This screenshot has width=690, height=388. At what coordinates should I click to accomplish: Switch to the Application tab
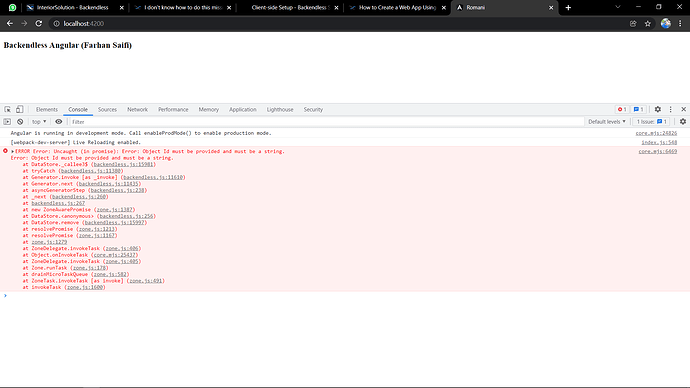[242, 110]
